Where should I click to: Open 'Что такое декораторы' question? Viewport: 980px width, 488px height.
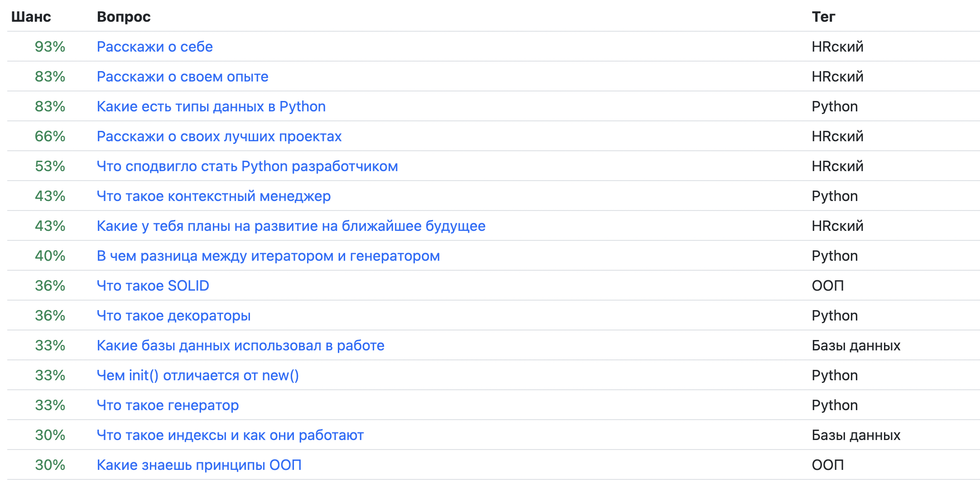(x=173, y=316)
